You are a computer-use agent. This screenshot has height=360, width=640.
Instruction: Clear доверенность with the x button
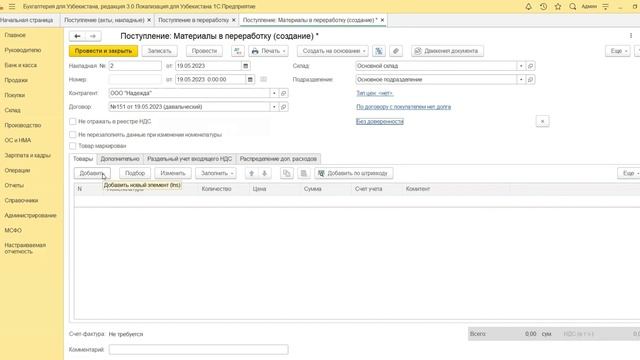pos(542,121)
